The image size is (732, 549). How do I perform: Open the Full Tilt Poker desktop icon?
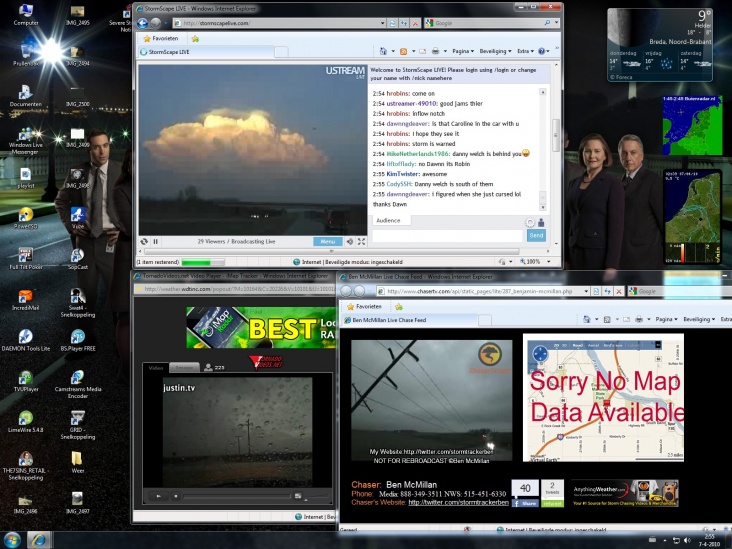(x=26, y=259)
